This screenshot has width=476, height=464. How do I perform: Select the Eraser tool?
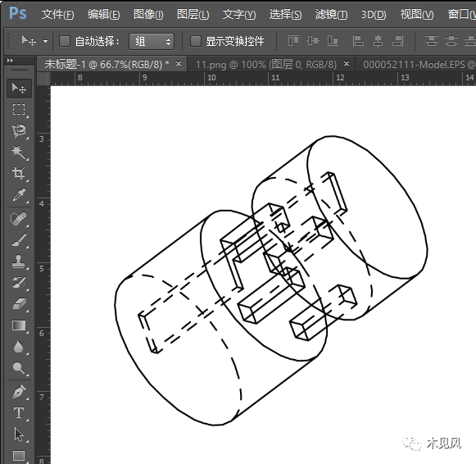19,304
